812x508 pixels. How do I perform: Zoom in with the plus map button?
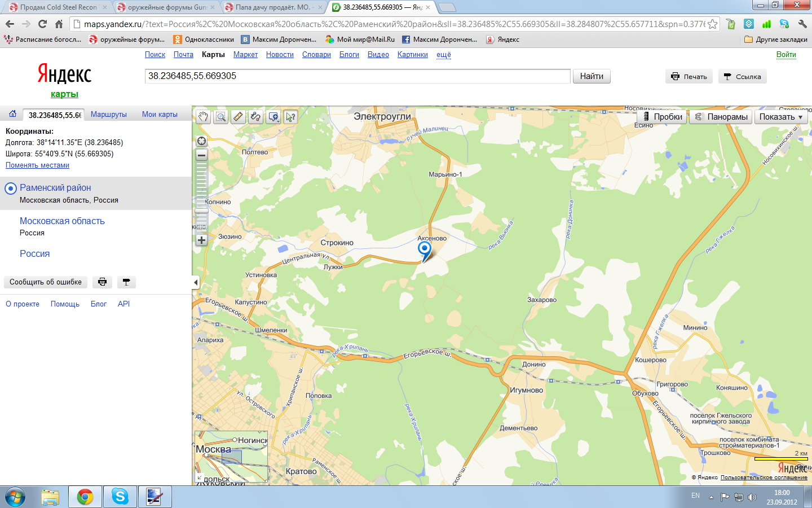[x=201, y=240]
